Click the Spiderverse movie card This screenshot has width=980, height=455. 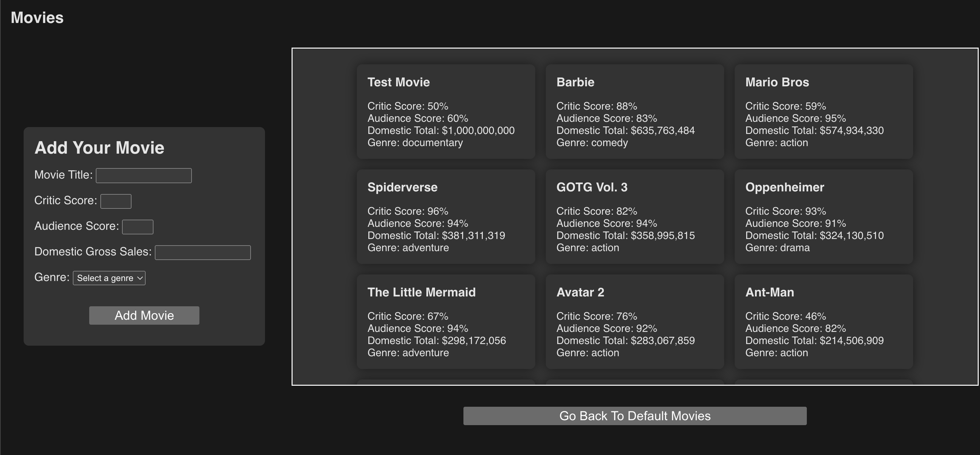click(445, 217)
